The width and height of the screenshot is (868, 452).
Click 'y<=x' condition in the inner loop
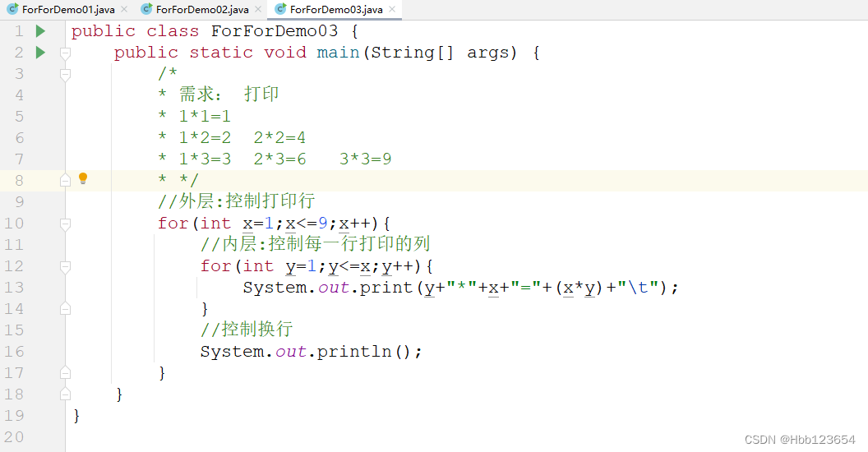pyautogui.click(x=349, y=266)
